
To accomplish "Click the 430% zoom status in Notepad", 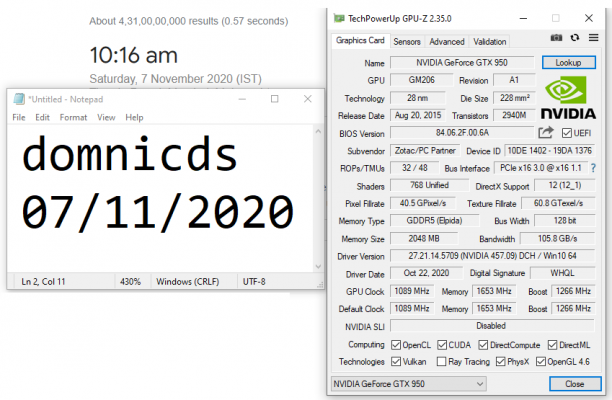I will pos(130,282).
